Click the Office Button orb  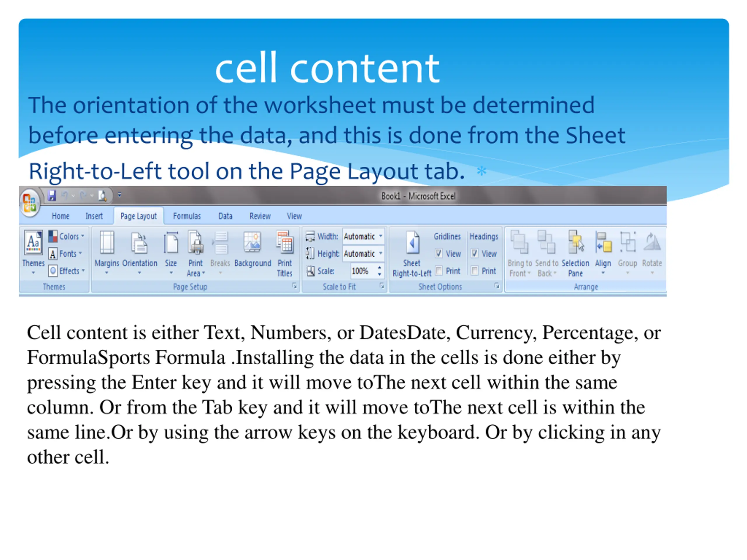click(x=30, y=202)
